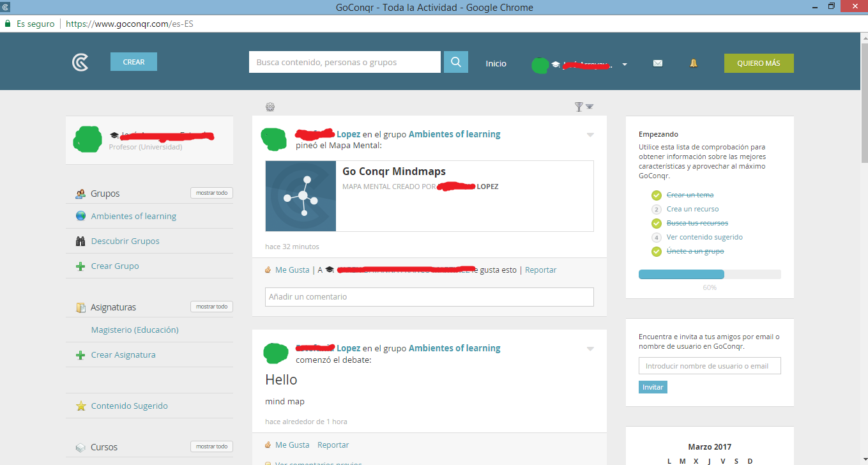This screenshot has width=868, height=465.
Task: Open the user account dropdown arrow in header
Action: 625,65
